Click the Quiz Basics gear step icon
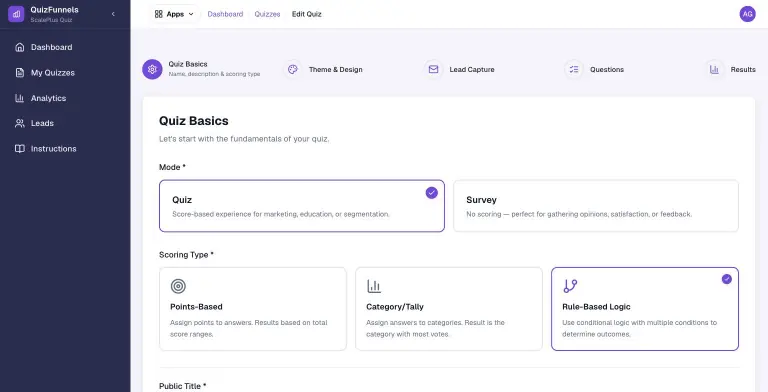The image size is (768, 392). (x=152, y=70)
